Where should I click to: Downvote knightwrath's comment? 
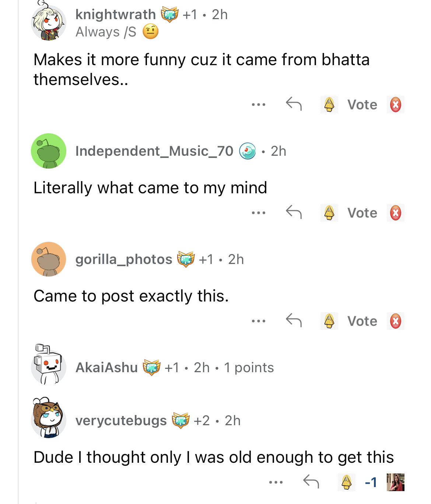coord(395,105)
